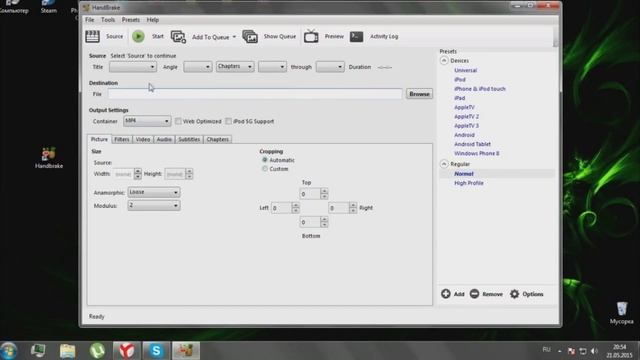Select the Universal preset

pyautogui.click(x=465, y=70)
